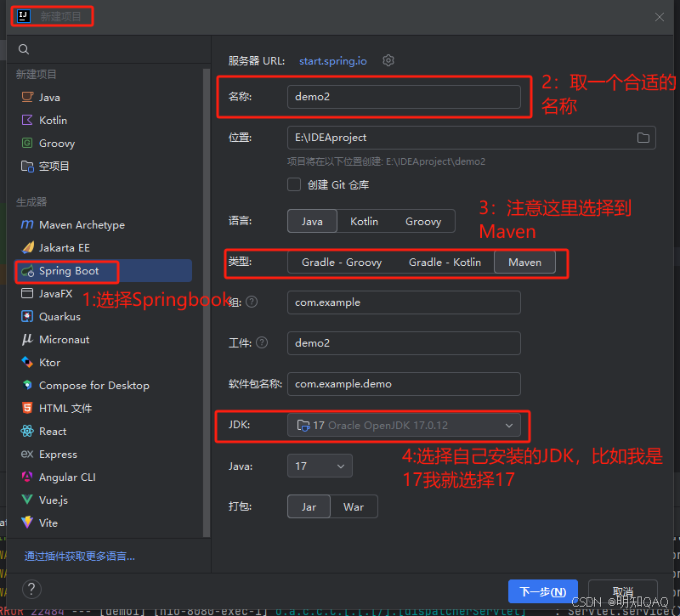680x616 pixels.
Task: Click the 工件 field containing demo2
Action: tap(404, 343)
